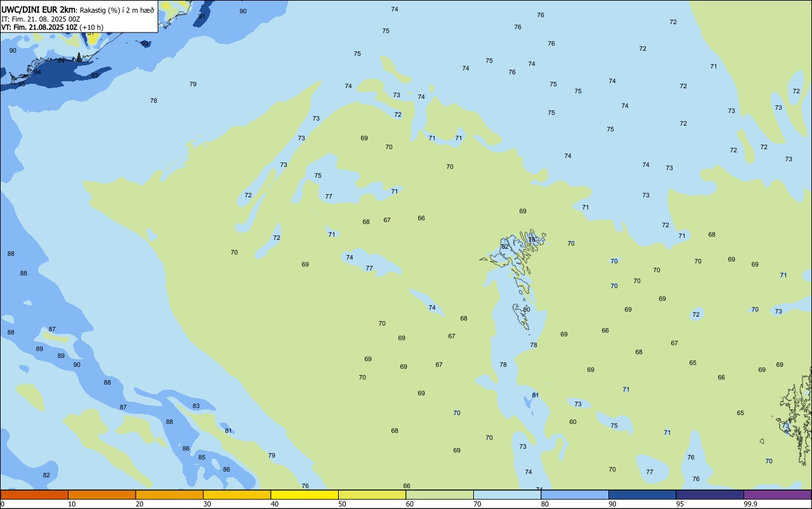Click the "VT: Fim. 21.08.2025 10Z" valid time line
The width and height of the screenshot is (812, 509).
pyautogui.click(x=39, y=27)
